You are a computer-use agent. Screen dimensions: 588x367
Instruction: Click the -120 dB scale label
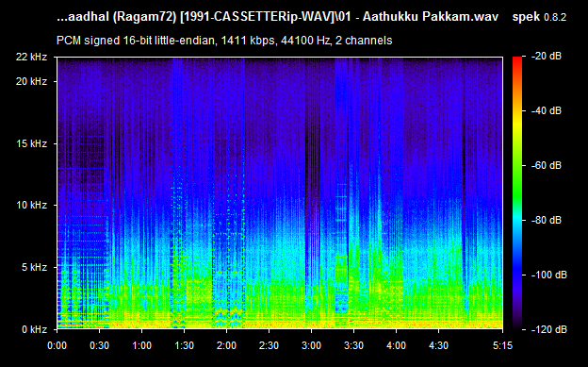pyautogui.click(x=549, y=329)
